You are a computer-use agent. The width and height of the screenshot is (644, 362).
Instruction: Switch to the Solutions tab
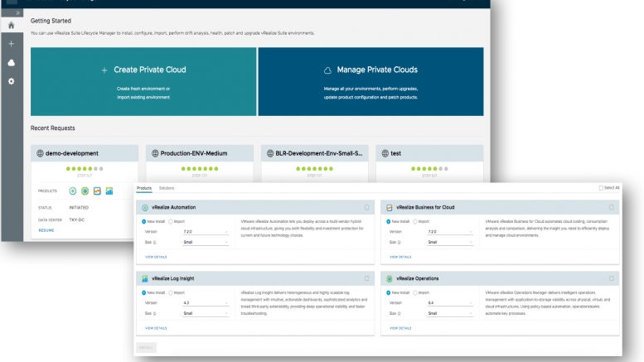tap(167, 188)
